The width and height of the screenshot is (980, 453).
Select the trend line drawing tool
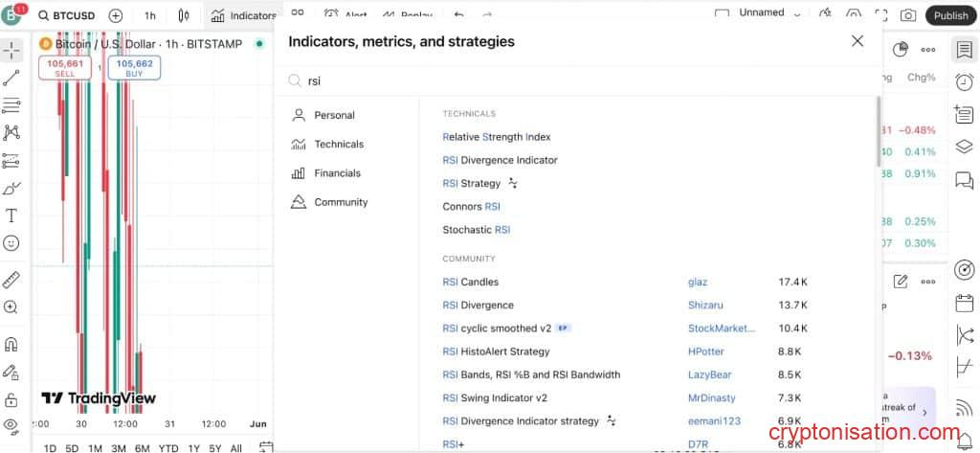11,78
